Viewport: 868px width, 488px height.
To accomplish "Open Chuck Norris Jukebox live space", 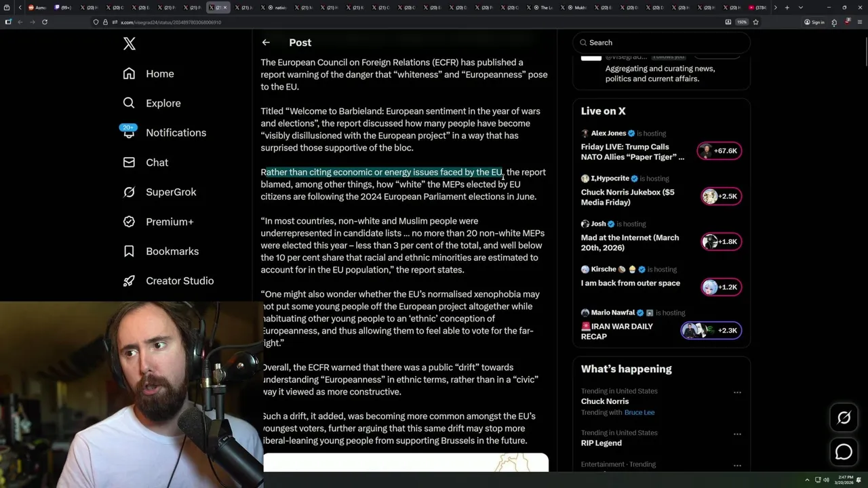I will point(628,197).
